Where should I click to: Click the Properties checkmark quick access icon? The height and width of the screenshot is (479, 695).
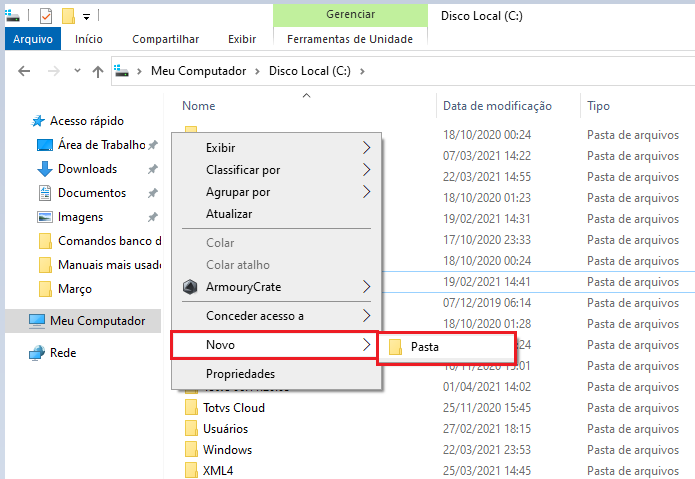pyautogui.click(x=46, y=17)
